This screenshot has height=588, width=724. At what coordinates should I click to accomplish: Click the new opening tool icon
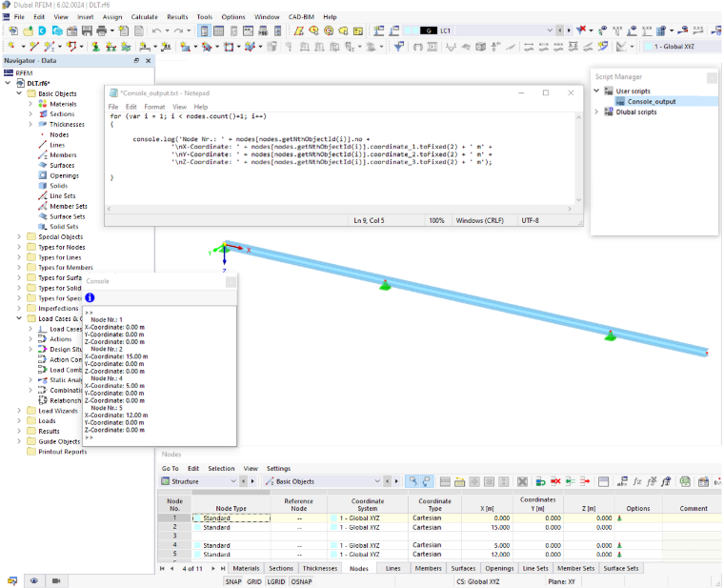pyautogui.click(x=229, y=47)
